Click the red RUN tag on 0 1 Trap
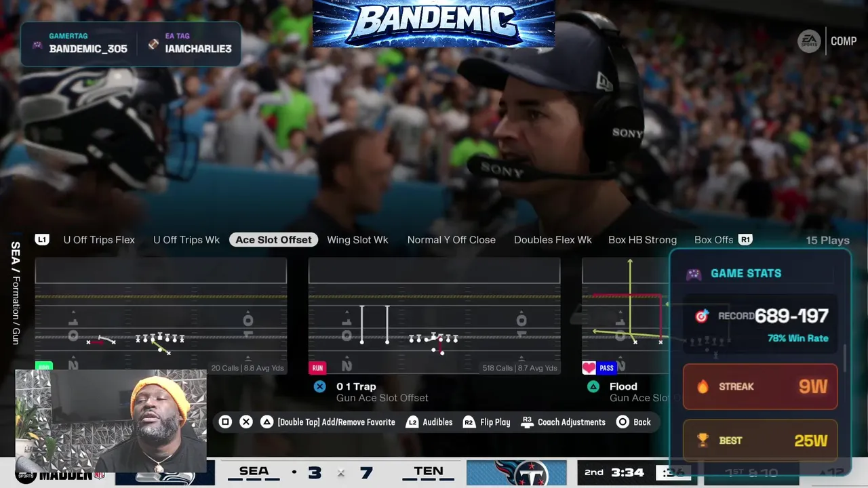Image resolution: width=868 pixels, height=488 pixels. point(317,368)
